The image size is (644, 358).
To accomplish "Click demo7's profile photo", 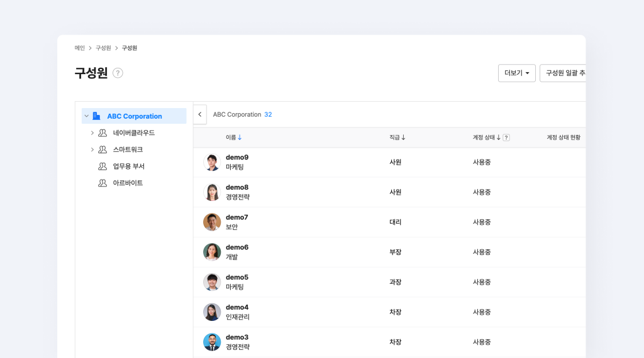I will tap(212, 222).
